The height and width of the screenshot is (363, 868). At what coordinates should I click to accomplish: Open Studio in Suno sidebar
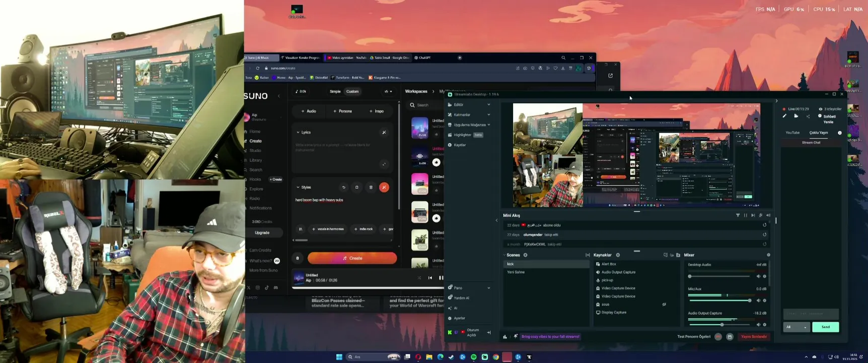(x=255, y=151)
